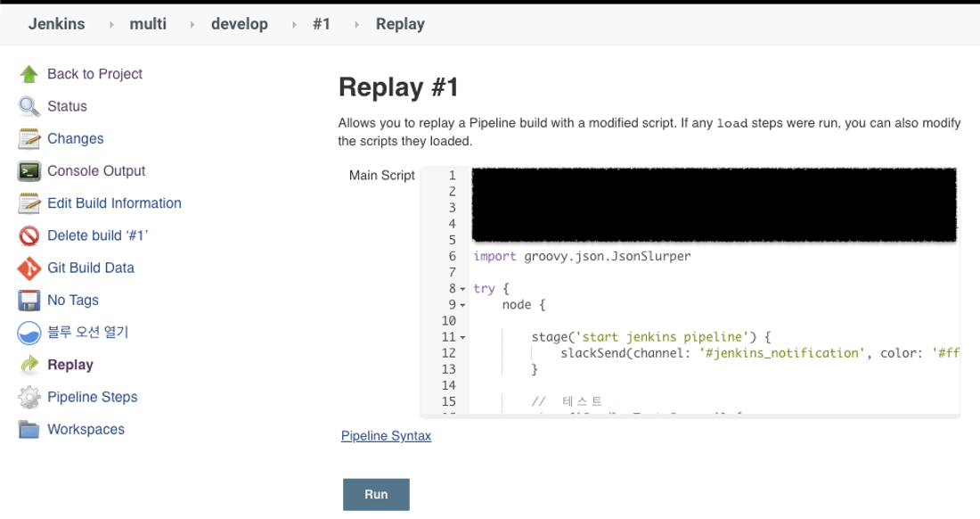
Task: Open the dropdown arrow after #1 breadcrumb
Action: (x=356, y=24)
